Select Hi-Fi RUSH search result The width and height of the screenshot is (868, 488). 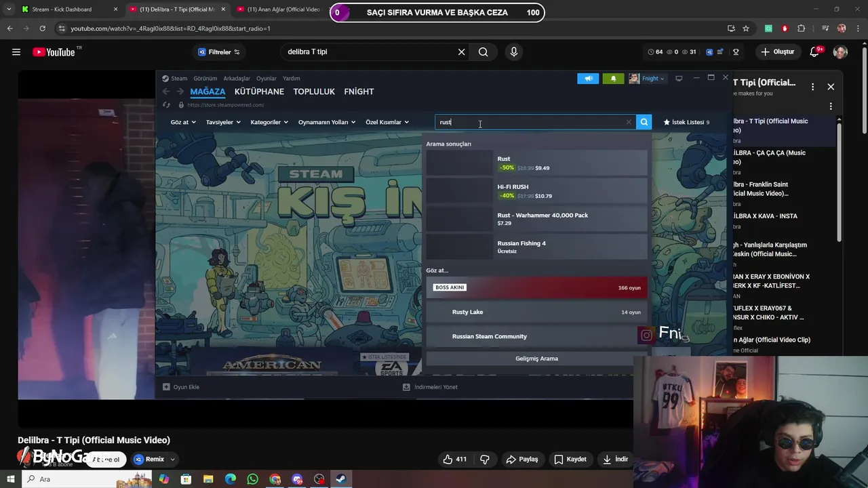click(536, 191)
